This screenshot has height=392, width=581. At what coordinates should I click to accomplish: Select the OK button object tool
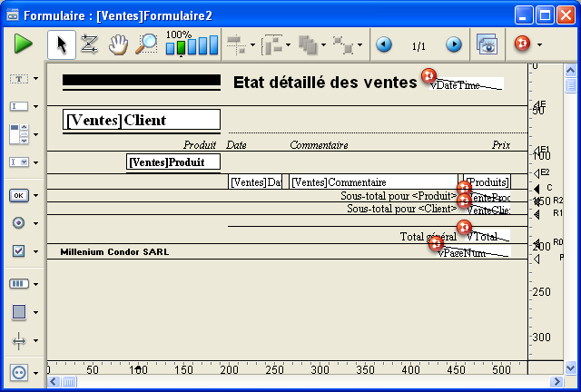point(18,194)
